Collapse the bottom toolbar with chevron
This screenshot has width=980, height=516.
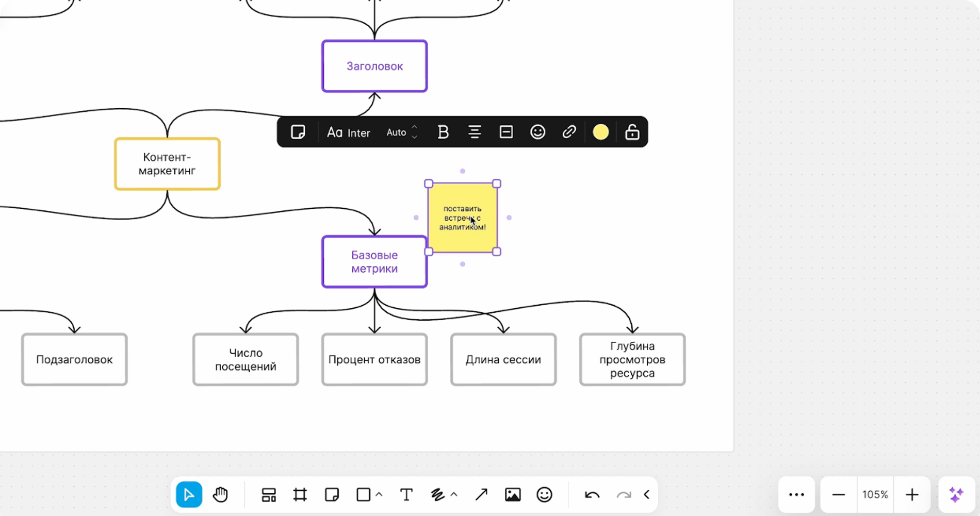pos(646,495)
